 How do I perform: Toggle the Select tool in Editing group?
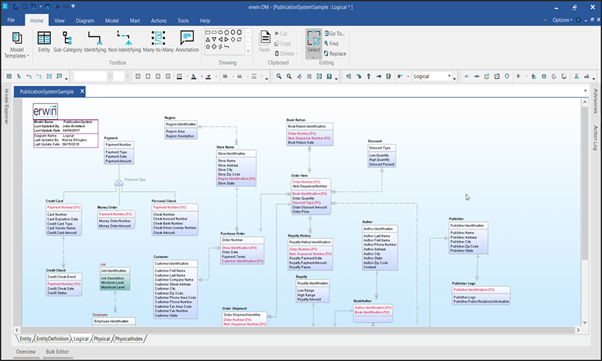314,43
